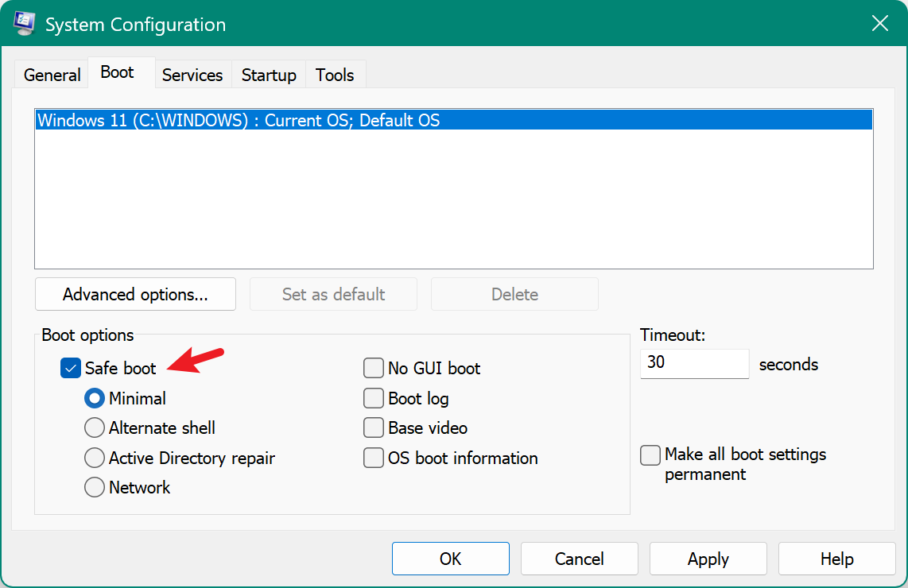Click the System Configuration title bar icon

(23, 24)
